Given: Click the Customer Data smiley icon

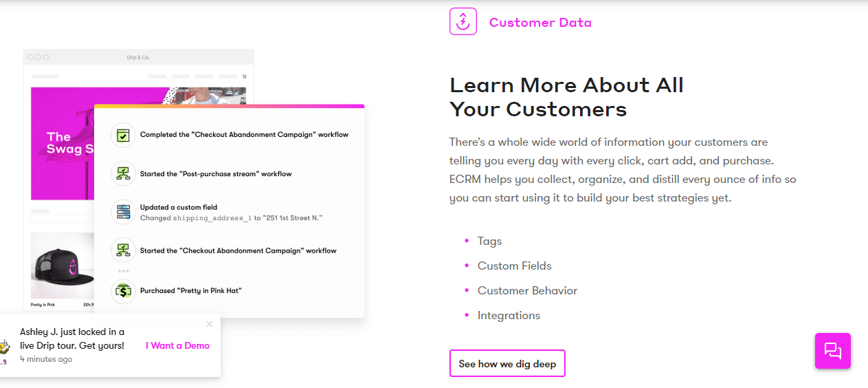Looking at the screenshot, I should point(463,21).
